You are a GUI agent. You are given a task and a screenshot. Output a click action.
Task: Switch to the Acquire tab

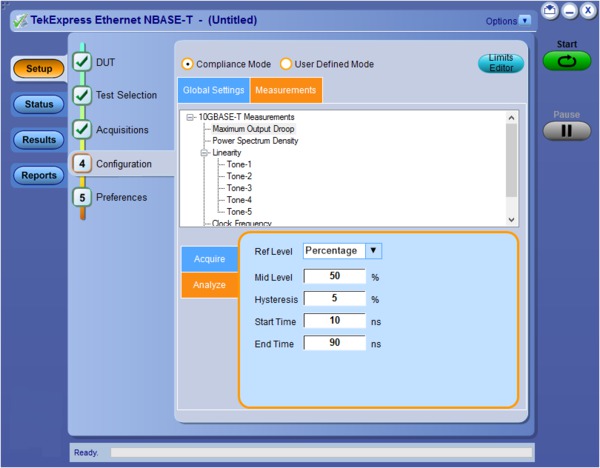tap(209, 259)
